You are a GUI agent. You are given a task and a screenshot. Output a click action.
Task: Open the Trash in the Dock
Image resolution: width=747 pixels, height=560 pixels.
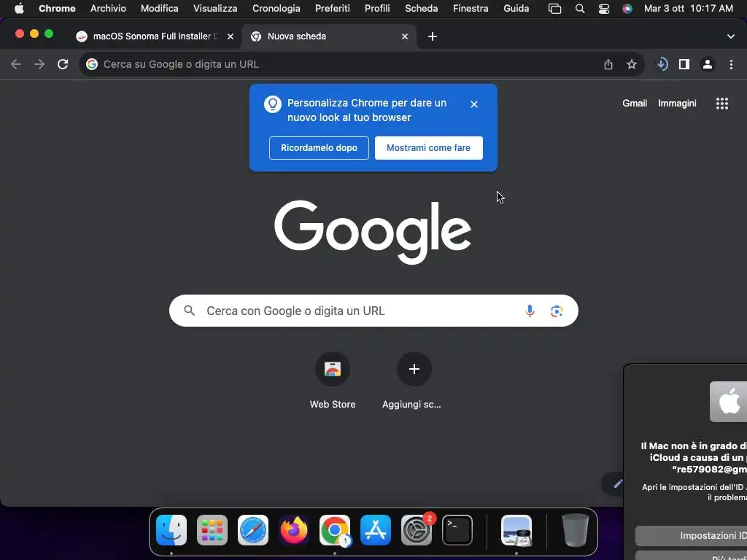pyautogui.click(x=575, y=530)
